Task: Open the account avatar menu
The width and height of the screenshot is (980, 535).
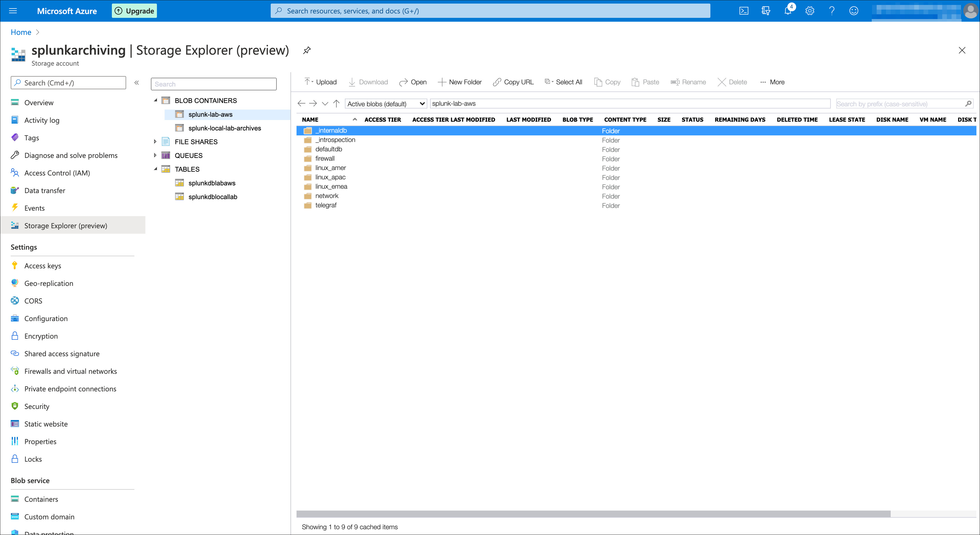Action: click(970, 11)
